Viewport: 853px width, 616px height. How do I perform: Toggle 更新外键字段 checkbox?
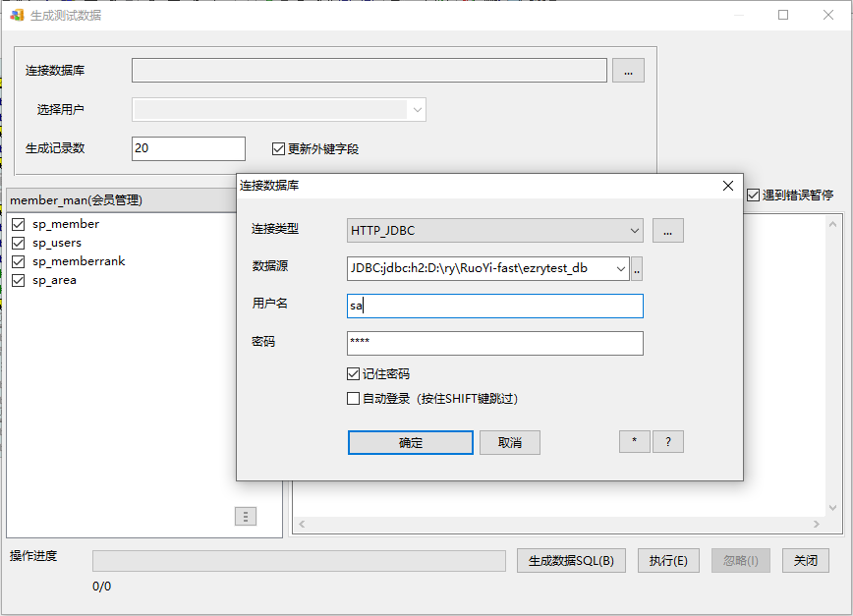(278, 149)
